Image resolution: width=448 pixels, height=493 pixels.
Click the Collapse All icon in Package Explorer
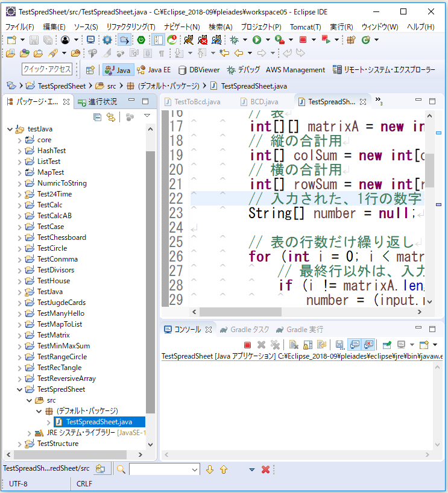click(98, 118)
